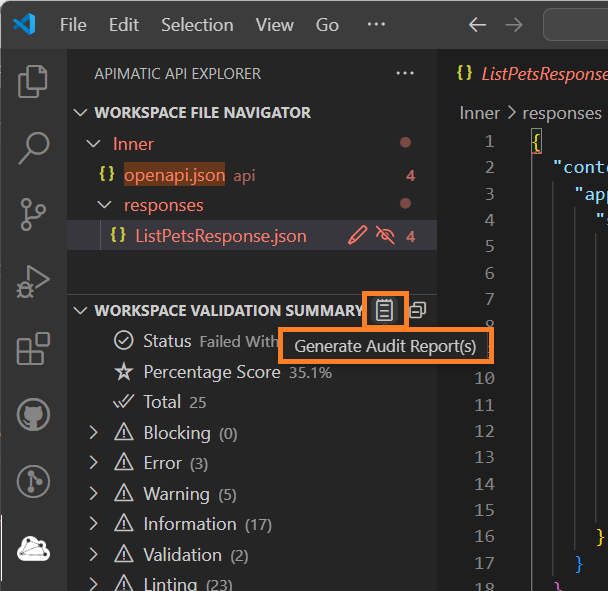Open Run and Debug view
The width and height of the screenshot is (608, 591).
click(33, 282)
